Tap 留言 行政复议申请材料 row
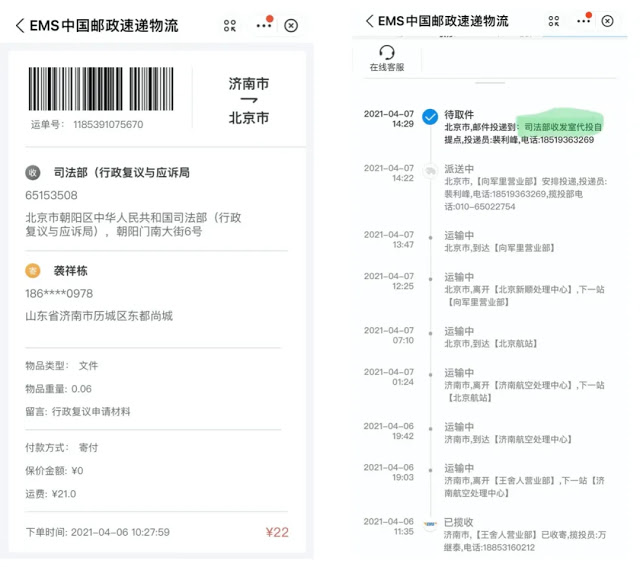The height and width of the screenshot is (567, 640). pyautogui.click(x=78, y=411)
